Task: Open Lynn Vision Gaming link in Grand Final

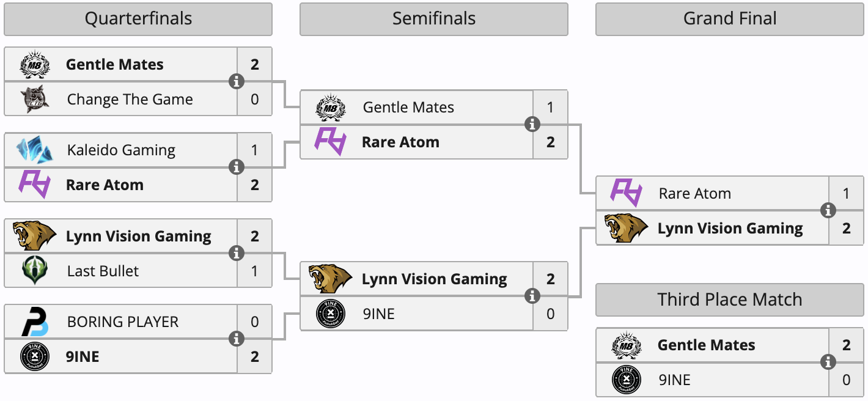Action: [730, 229]
